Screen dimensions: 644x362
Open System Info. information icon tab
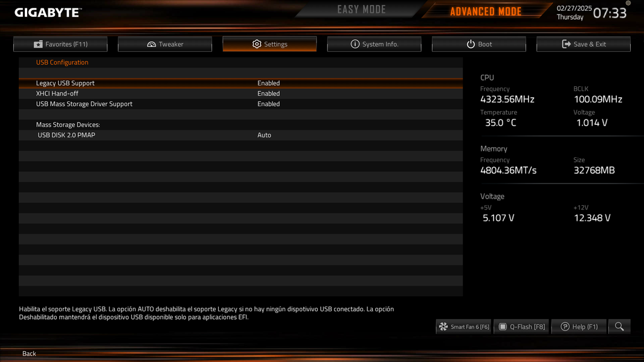374,44
